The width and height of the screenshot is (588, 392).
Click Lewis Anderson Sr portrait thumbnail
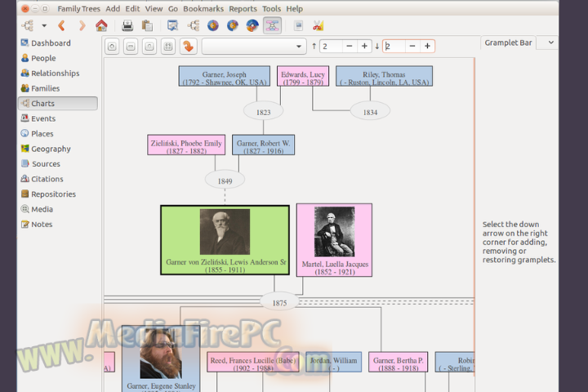click(225, 232)
